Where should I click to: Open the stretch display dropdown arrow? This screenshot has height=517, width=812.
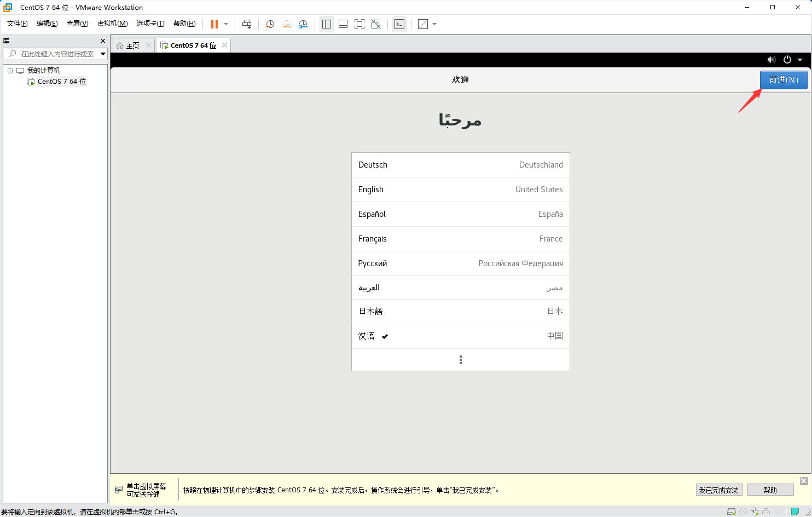tap(434, 24)
